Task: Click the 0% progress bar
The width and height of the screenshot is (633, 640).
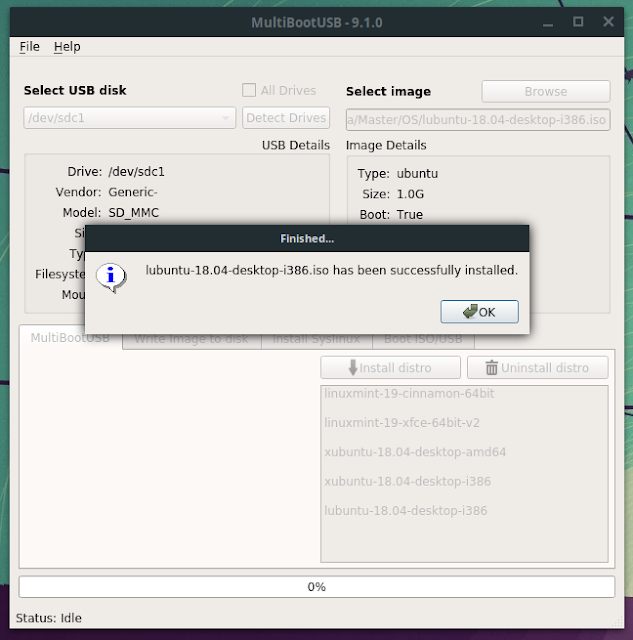Action: click(317, 587)
